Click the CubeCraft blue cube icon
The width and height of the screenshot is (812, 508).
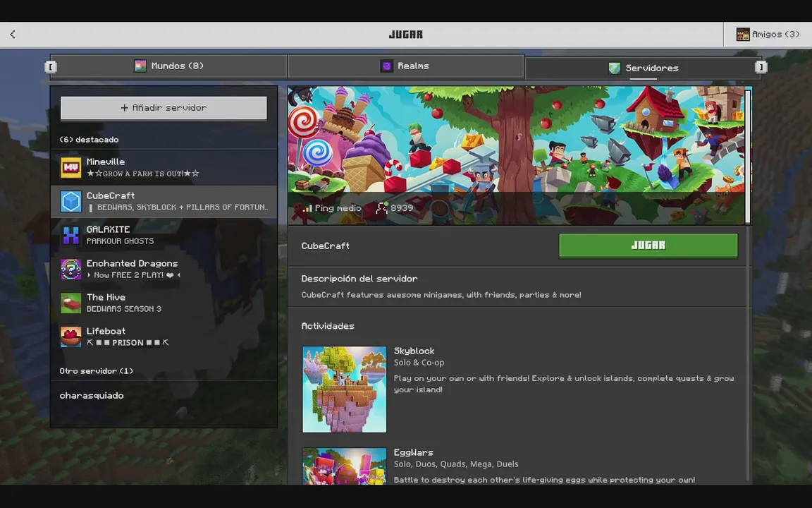coord(71,201)
